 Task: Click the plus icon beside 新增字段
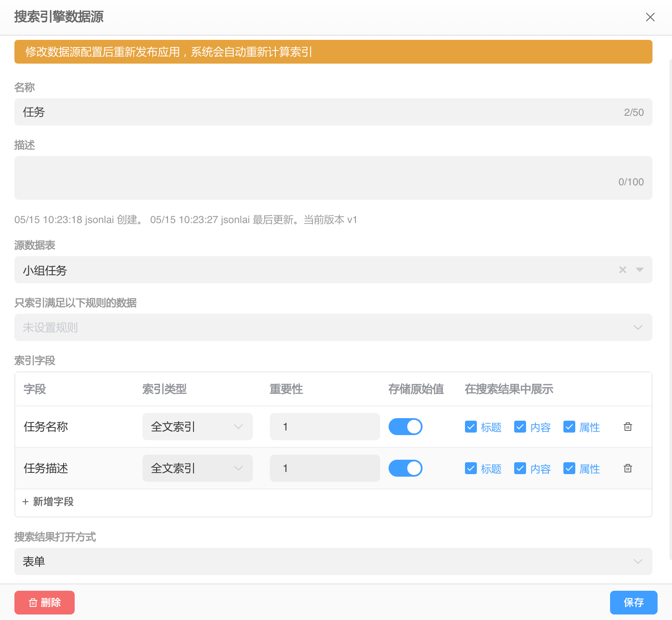pos(25,502)
